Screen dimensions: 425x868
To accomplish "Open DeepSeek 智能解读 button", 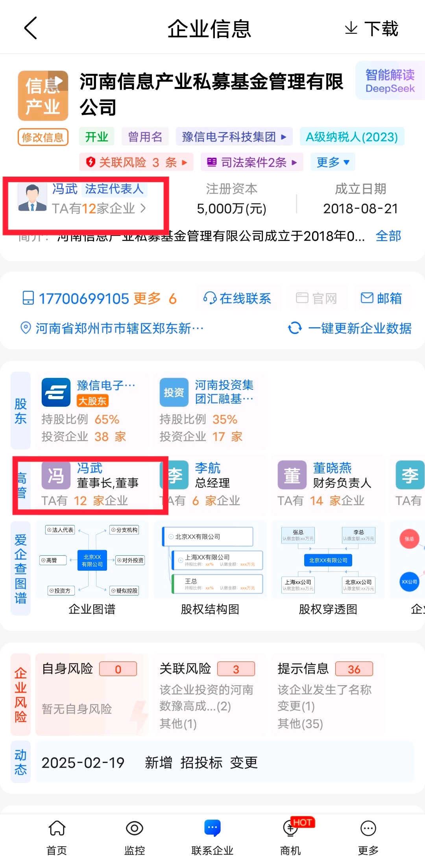I will [390, 81].
